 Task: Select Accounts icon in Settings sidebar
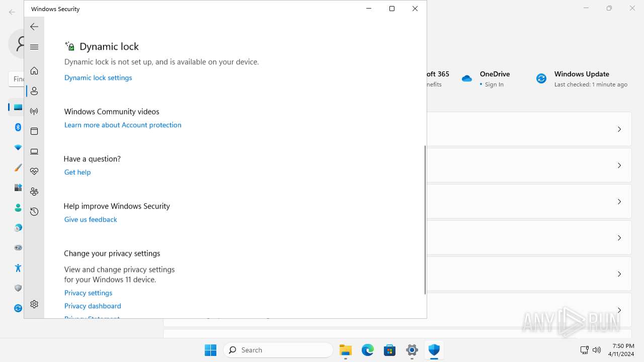[x=18, y=208]
